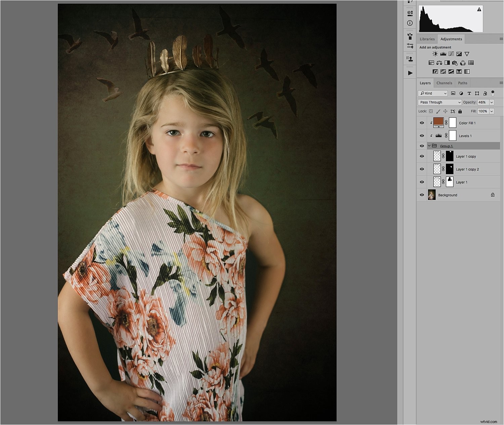Switch to the Libraries tab
This screenshot has width=504, height=425.
(427, 39)
